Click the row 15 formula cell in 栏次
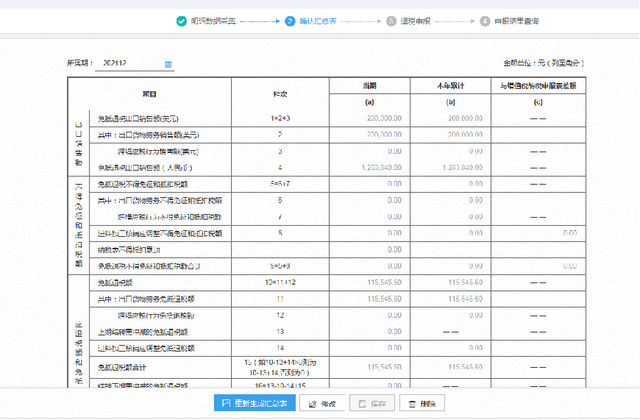 tap(280, 367)
